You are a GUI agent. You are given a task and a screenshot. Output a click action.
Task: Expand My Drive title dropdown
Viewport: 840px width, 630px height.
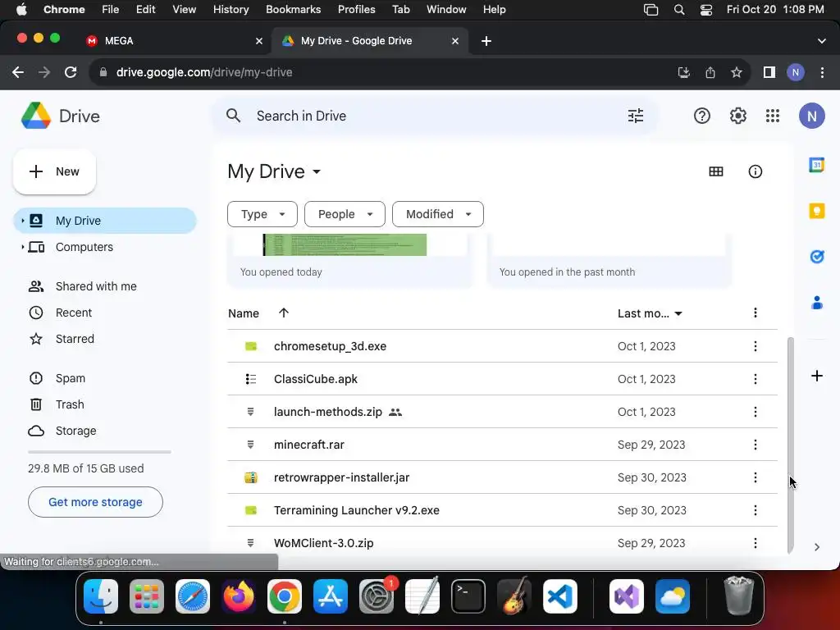317,172
